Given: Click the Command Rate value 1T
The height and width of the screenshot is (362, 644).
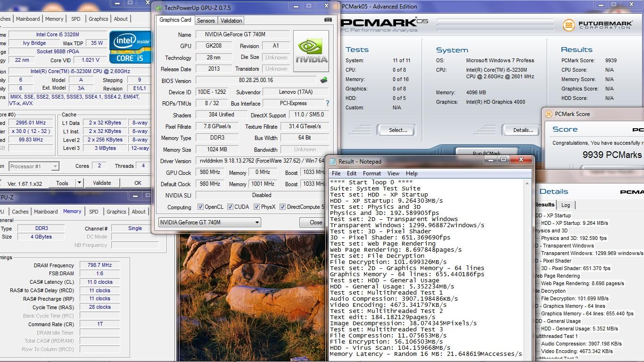Looking at the screenshot, I should tap(99, 324).
